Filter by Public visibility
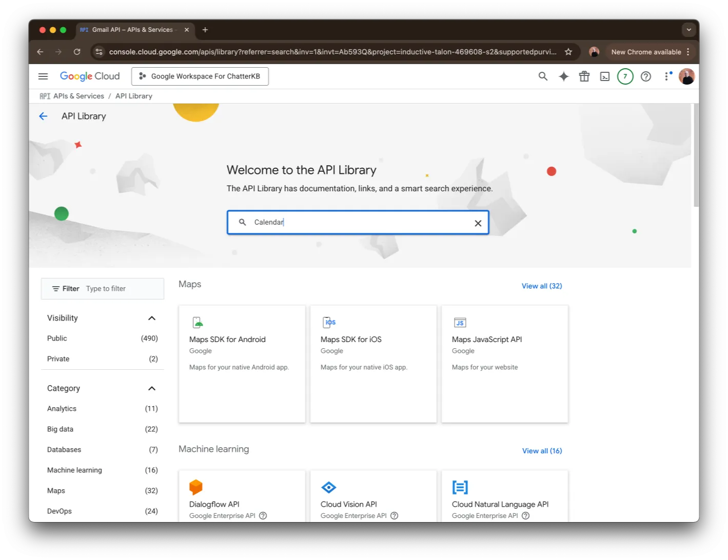The width and height of the screenshot is (728, 560). [x=103, y=338]
